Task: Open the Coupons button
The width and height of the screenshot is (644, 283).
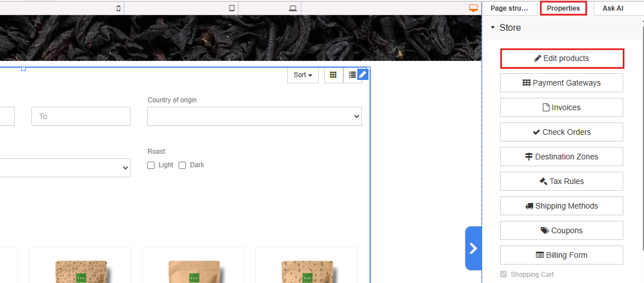Action: tap(562, 230)
